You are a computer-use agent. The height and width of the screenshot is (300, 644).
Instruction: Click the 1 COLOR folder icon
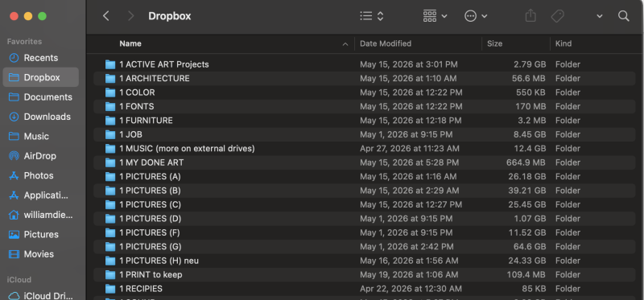[110, 92]
